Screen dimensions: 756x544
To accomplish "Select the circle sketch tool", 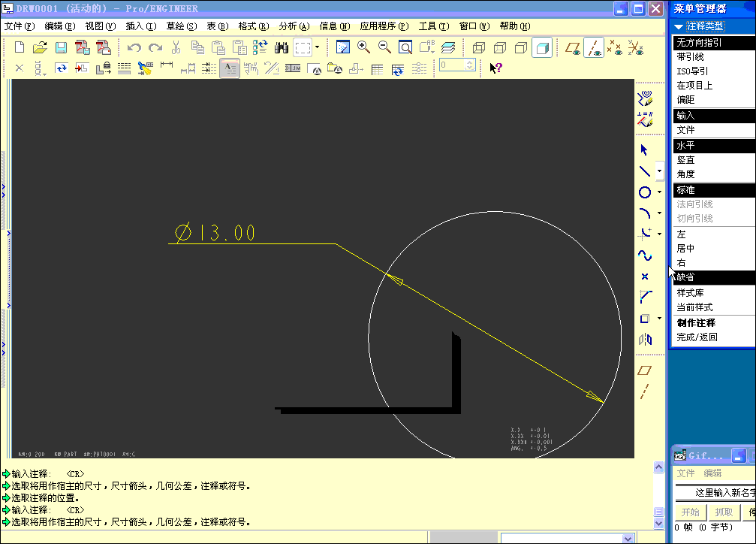I will tap(645, 192).
